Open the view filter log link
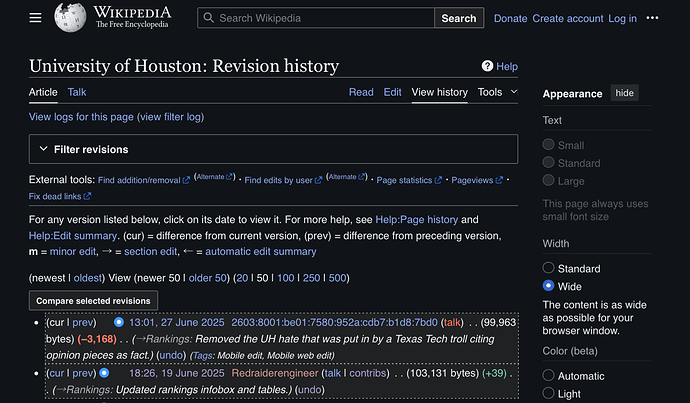690x403 pixels. point(172,117)
